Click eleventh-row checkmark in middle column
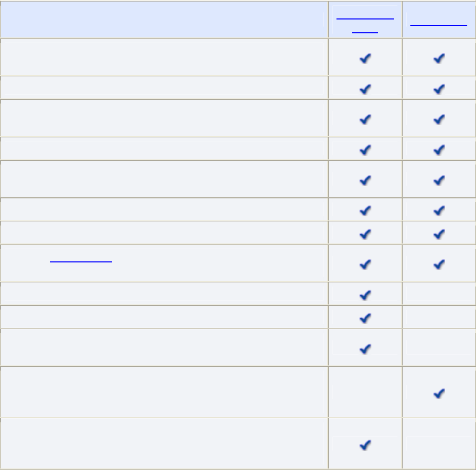The height and width of the screenshot is (470, 476). [365, 349]
